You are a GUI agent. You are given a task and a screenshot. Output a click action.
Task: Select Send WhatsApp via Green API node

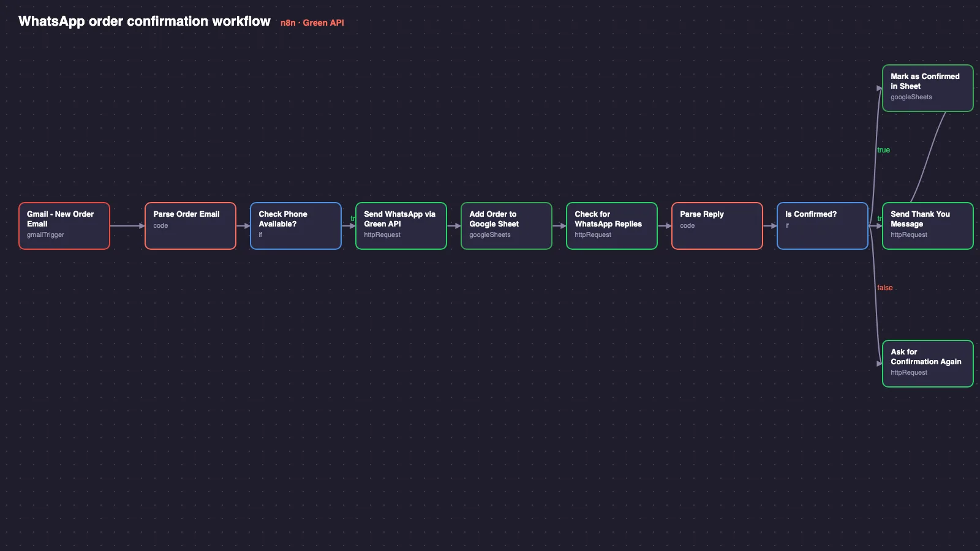(x=401, y=226)
